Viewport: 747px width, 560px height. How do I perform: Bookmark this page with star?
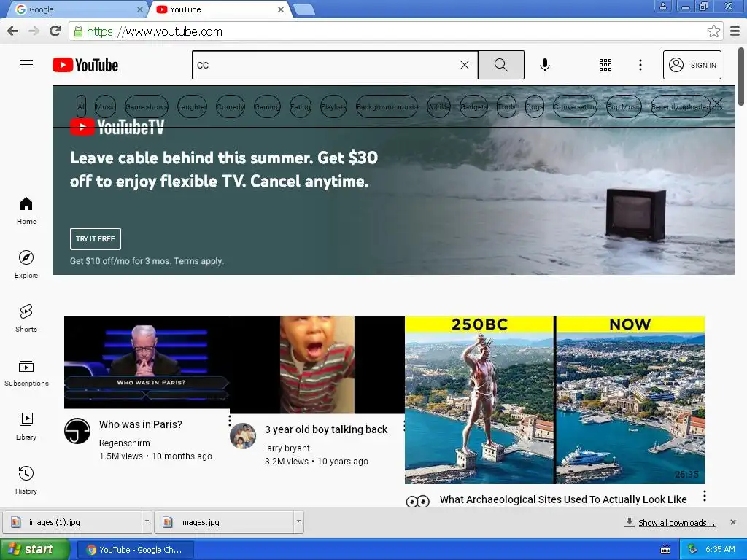pyautogui.click(x=713, y=31)
